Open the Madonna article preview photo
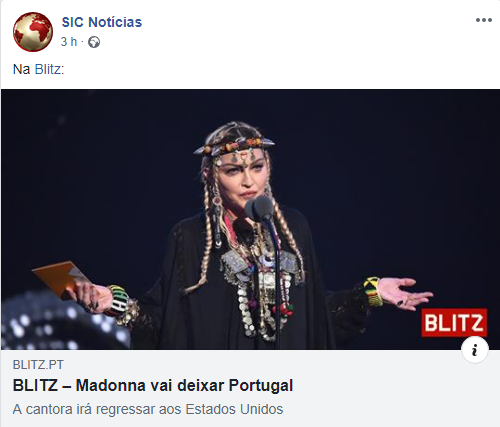 (x=250, y=219)
